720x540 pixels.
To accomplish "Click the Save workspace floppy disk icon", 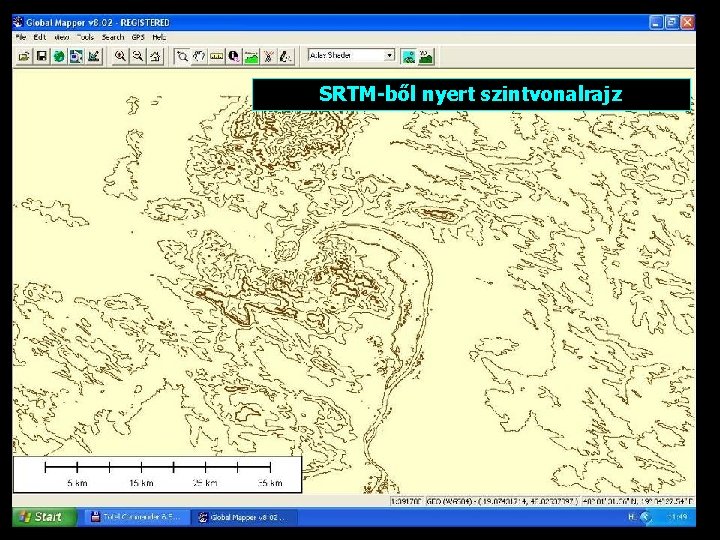I will [41, 56].
